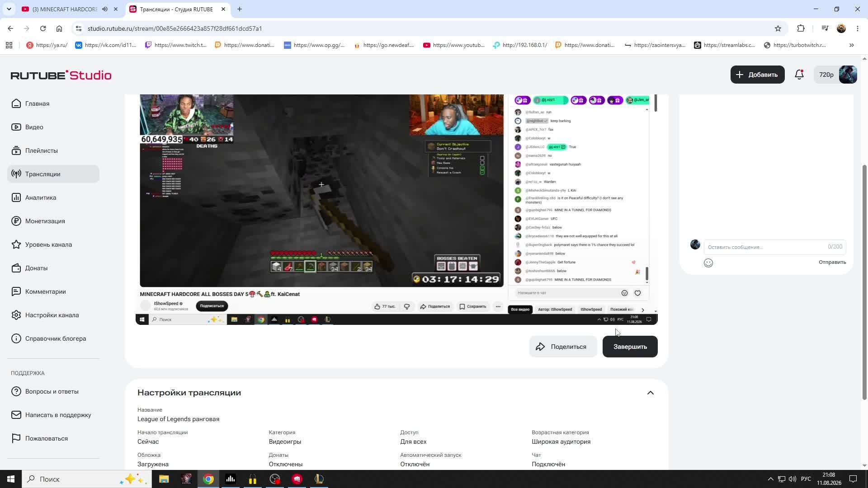This screenshot has height=488, width=868.
Task: Open the youtube.com bookmark
Action: click(454, 45)
